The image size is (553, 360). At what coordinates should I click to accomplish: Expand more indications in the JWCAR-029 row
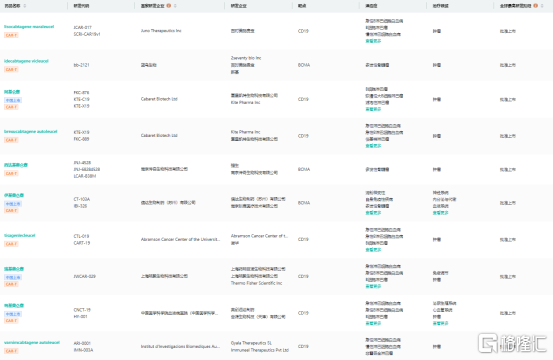[373, 286]
